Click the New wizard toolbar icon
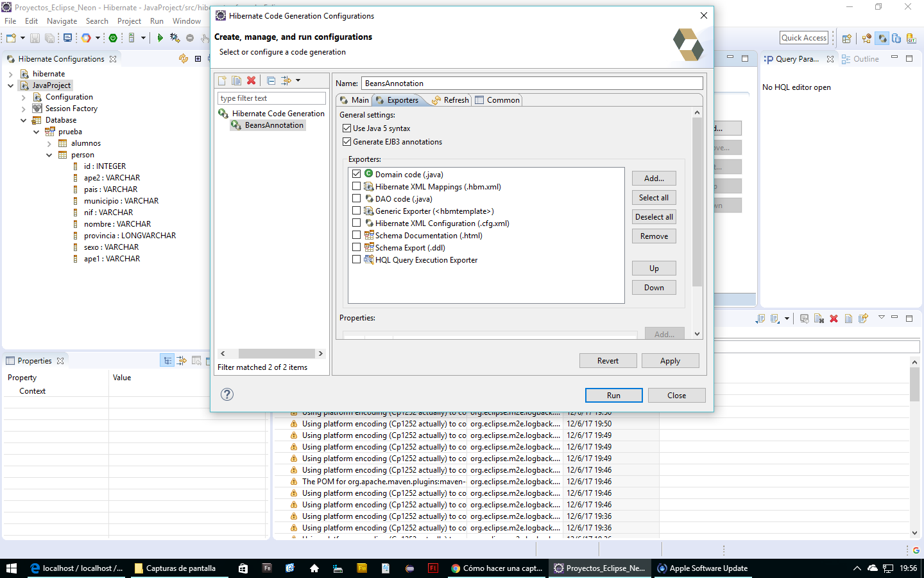Image resolution: width=924 pixels, height=578 pixels. pyautogui.click(x=11, y=38)
